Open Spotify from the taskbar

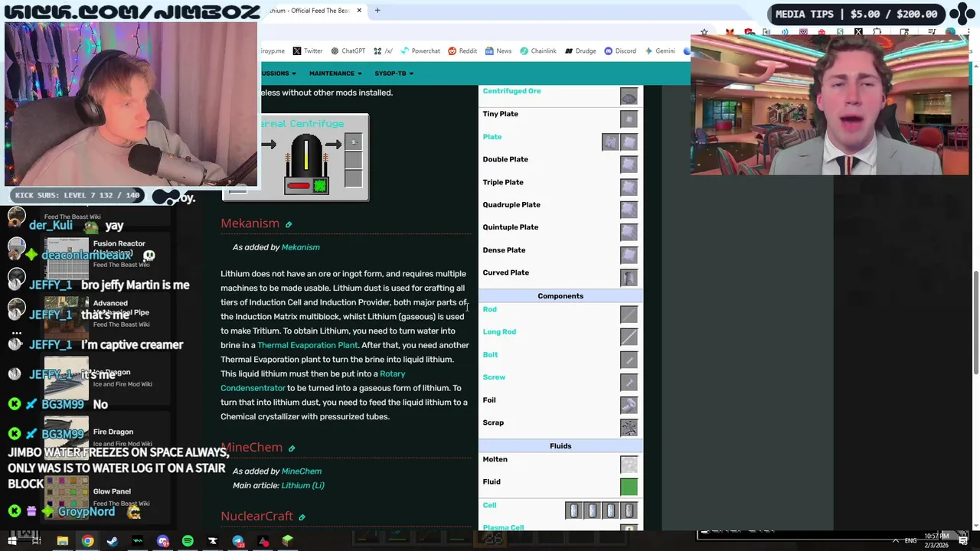188,541
